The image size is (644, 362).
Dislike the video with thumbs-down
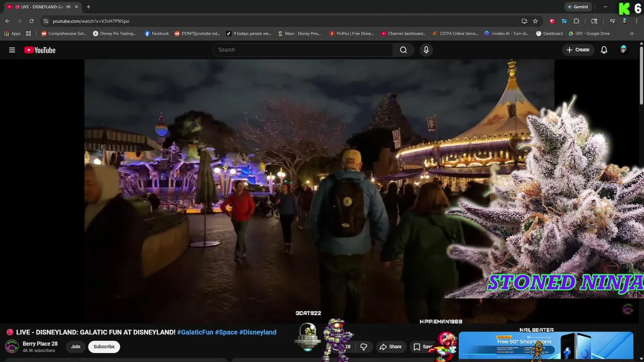pyautogui.click(x=363, y=347)
